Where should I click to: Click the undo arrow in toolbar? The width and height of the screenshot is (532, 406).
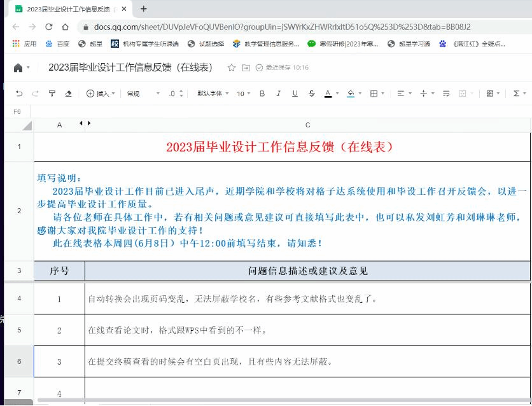[x=19, y=94]
